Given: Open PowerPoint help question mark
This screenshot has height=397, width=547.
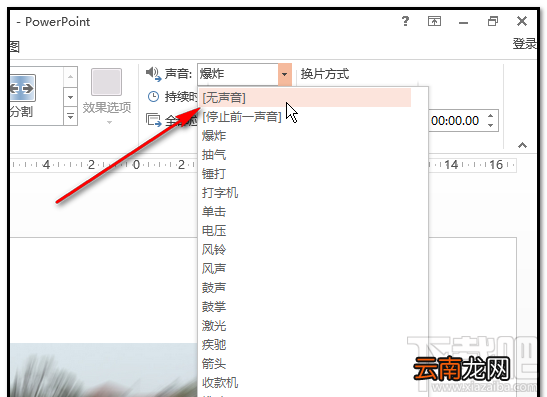Looking at the screenshot, I should (405, 21).
